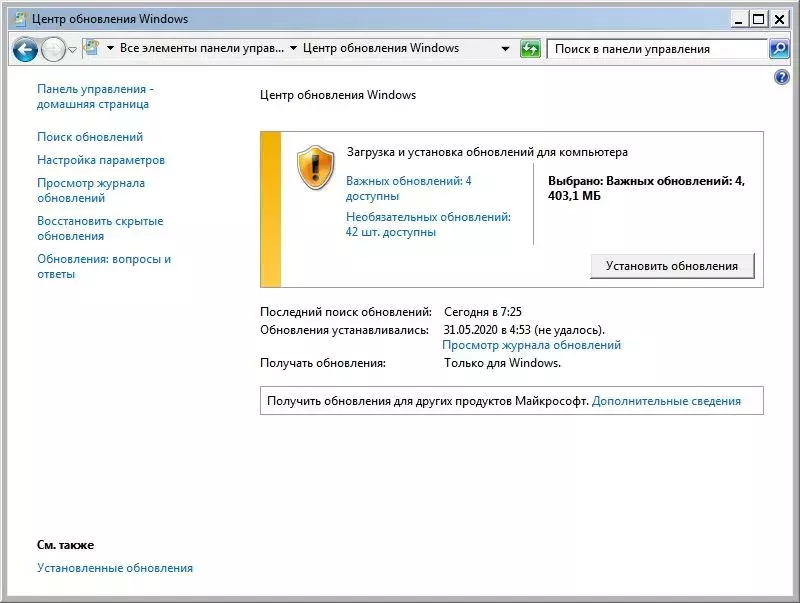Screen dimensions: 800x603
Task: Open "Просмотр журнала обновлений" link below install date
Action: click(x=532, y=345)
